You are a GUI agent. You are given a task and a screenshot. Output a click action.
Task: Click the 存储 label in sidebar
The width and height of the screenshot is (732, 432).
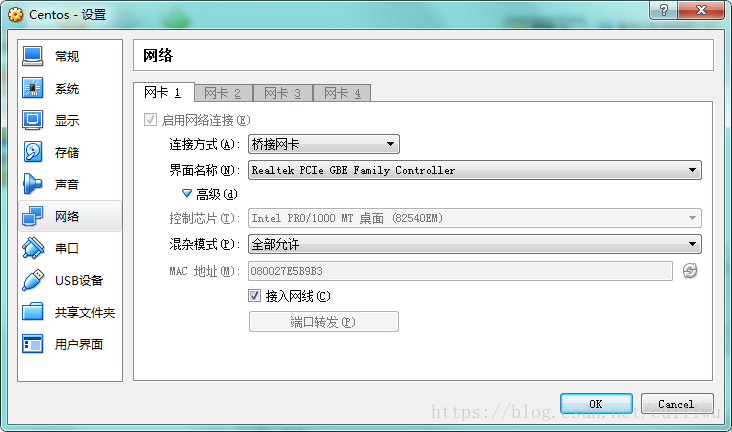[x=67, y=152]
